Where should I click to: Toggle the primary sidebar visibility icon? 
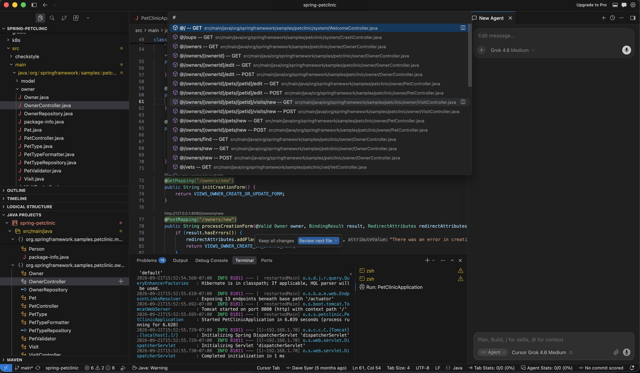click(x=34, y=5)
